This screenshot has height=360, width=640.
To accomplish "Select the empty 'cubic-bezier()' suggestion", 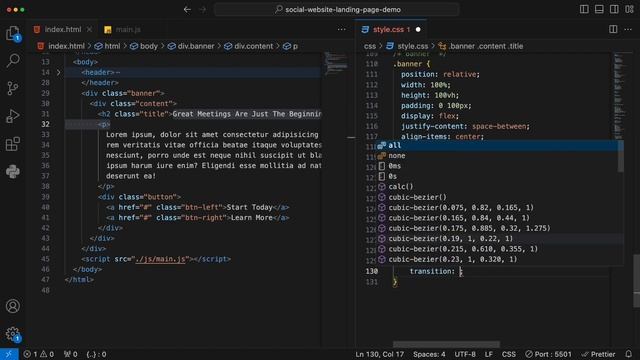I will click(498, 197).
